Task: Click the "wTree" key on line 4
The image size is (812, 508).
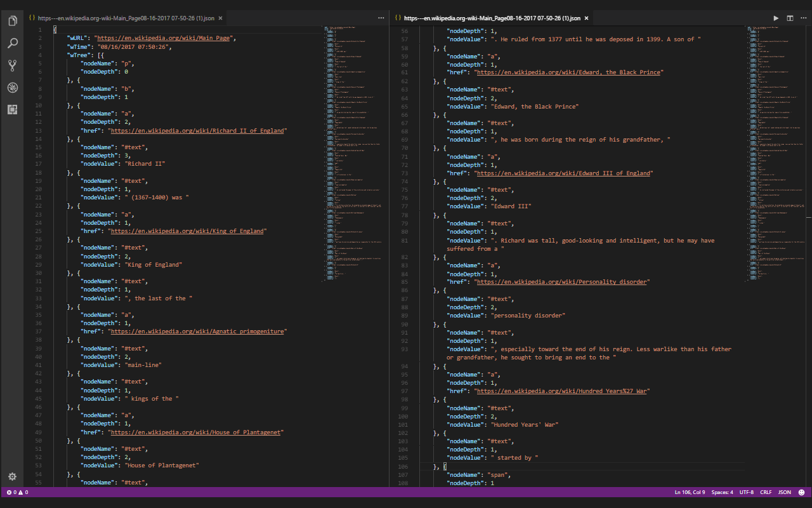Action: pyautogui.click(x=80, y=55)
